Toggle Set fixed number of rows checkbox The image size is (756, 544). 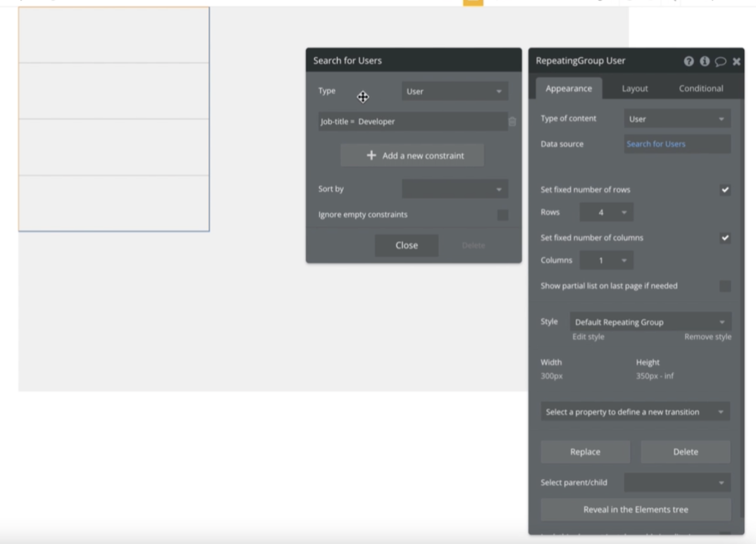[x=725, y=190]
